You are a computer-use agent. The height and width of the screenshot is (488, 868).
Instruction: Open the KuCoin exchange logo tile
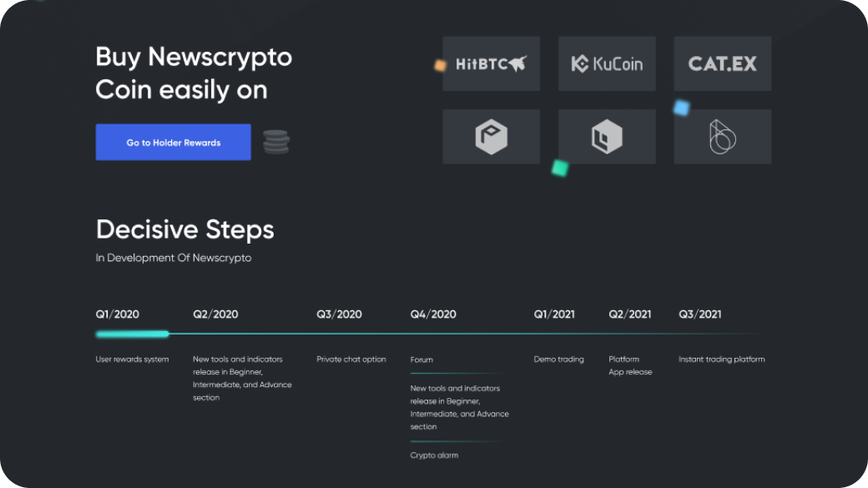pos(607,63)
